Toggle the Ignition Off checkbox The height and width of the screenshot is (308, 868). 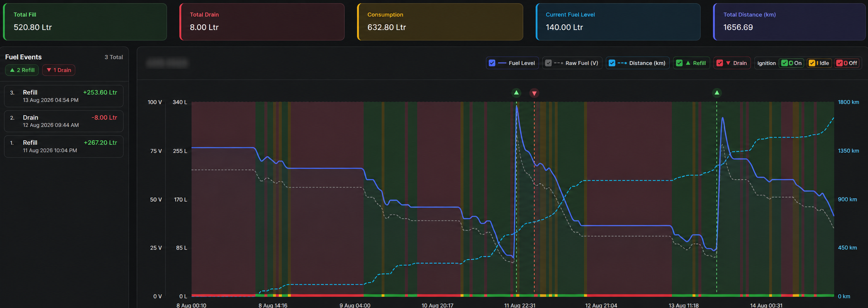coord(840,63)
